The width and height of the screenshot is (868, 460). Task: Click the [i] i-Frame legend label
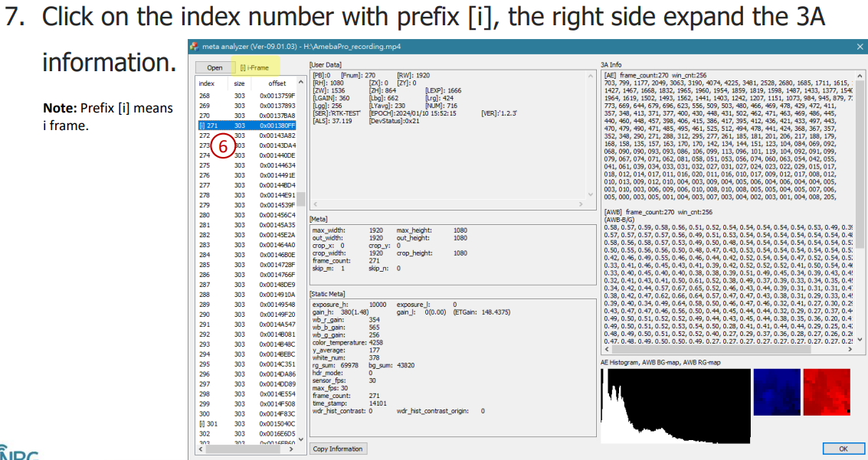click(254, 67)
